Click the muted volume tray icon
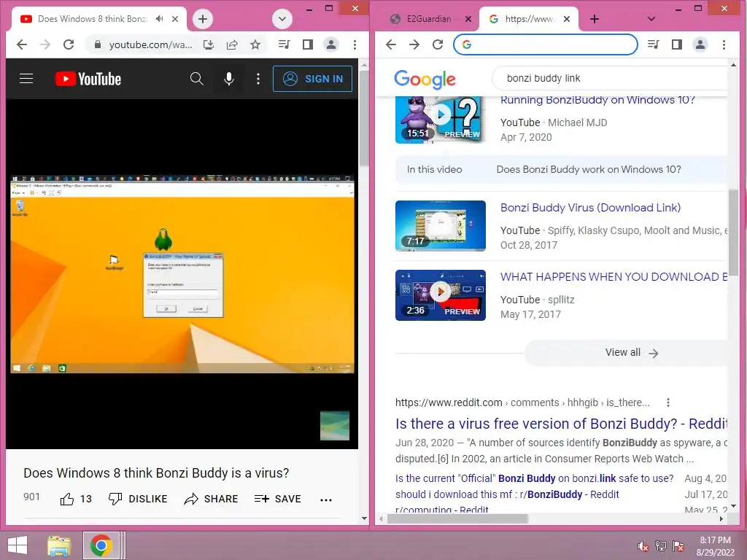Viewport: 747px width, 560px height. pyautogui.click(x=643, y=546)
